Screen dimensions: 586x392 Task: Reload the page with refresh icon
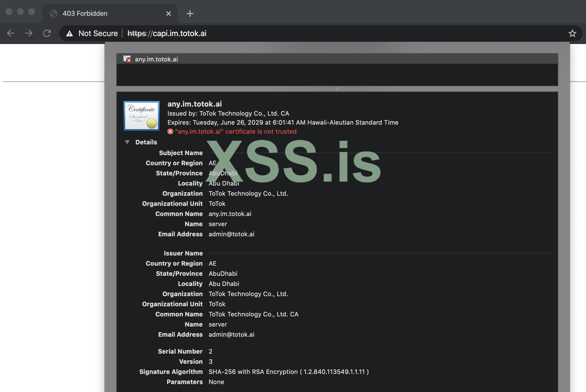47,33
